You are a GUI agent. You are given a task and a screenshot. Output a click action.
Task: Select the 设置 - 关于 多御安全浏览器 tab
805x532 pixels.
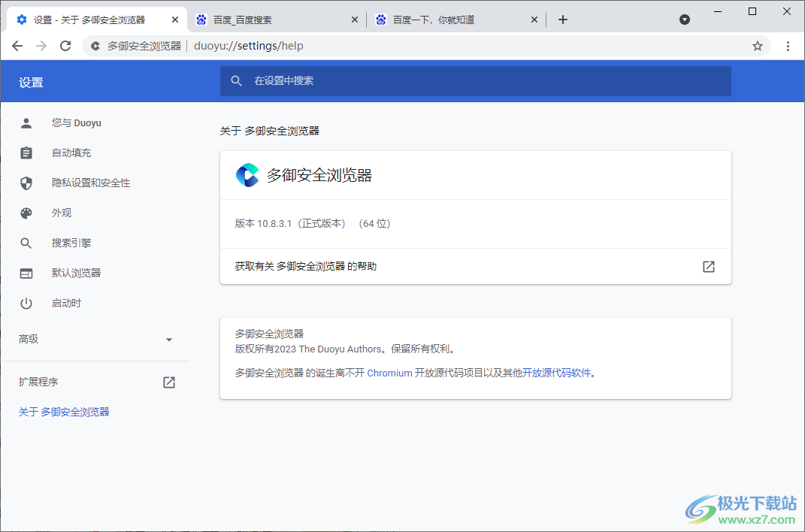tap(96, 20)
